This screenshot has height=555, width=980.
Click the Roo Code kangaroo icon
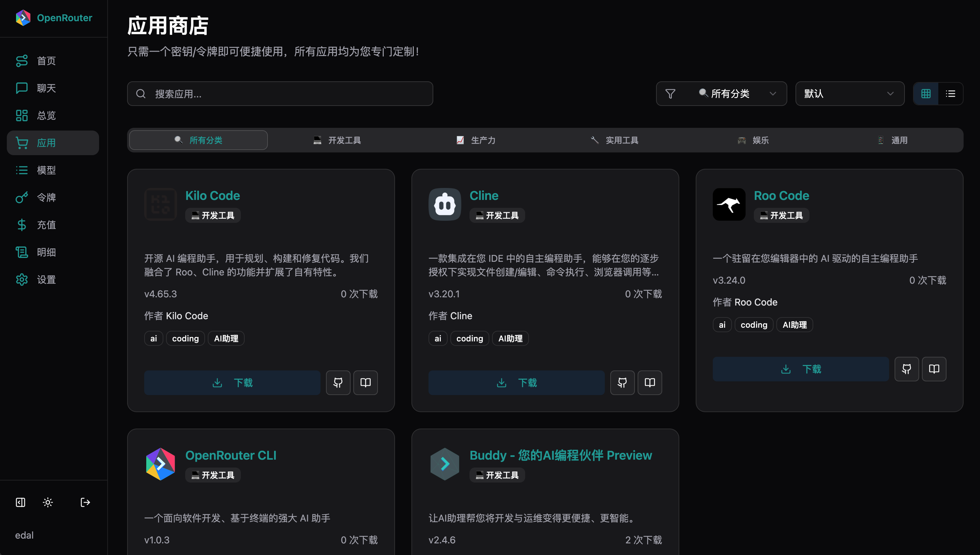(729, 204)
